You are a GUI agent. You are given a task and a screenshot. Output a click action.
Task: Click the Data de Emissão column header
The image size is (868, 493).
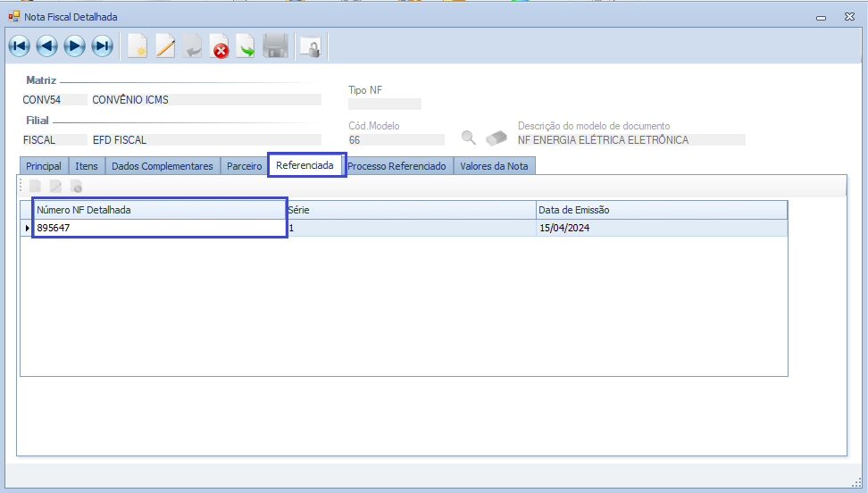[662, 210]
